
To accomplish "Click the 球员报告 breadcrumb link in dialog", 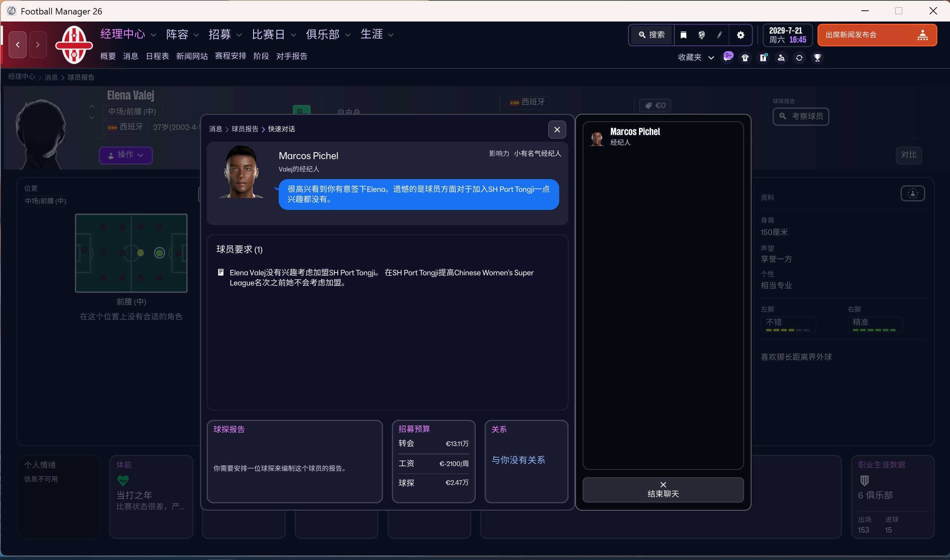I will click(245, 129).
